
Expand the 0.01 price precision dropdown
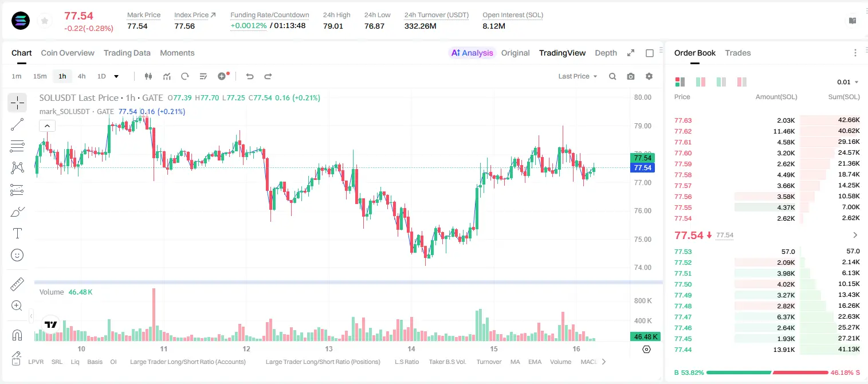click(x=847, y=82)
